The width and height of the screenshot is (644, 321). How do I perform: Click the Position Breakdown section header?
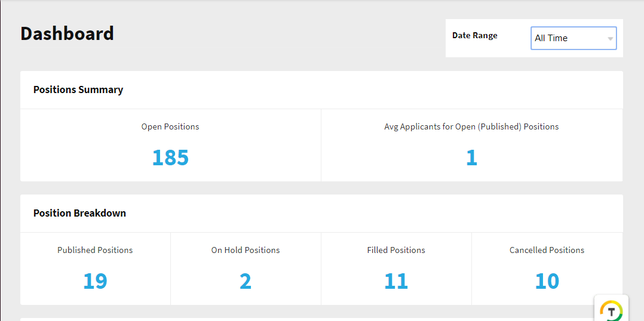pos(79,213)
